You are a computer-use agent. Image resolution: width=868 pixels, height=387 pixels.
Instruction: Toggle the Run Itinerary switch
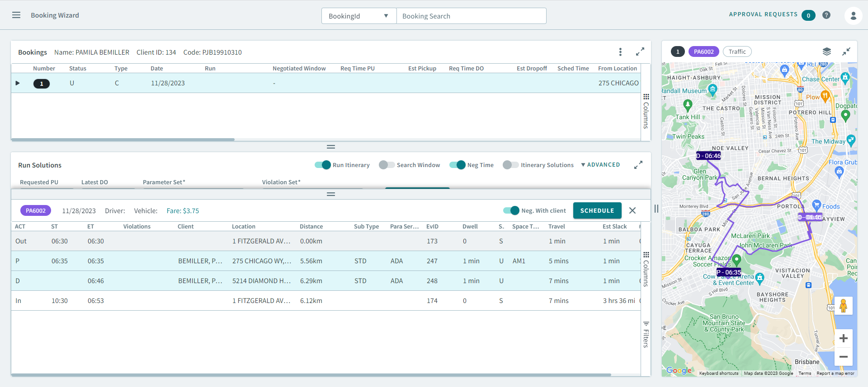pos(323,165)
